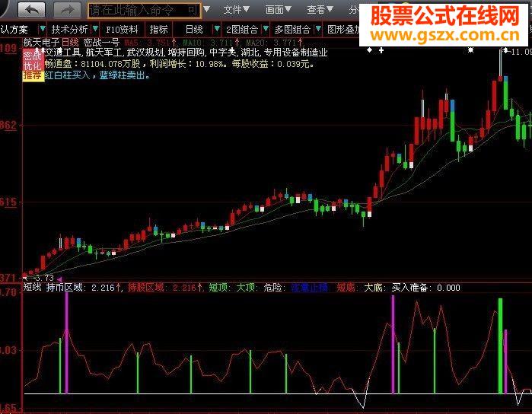Image resolution: width=532 pixels, height=414 pixels.
Task: Click the red 密战优化 tag
Action: [x=33, y=60]
